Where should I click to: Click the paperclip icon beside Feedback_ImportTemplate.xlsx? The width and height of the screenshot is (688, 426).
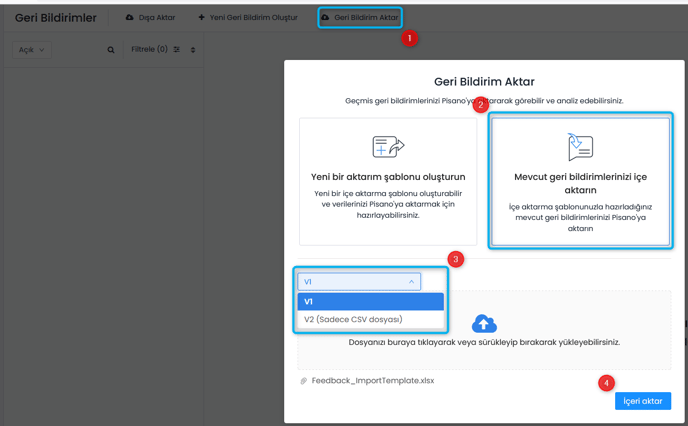304,381
